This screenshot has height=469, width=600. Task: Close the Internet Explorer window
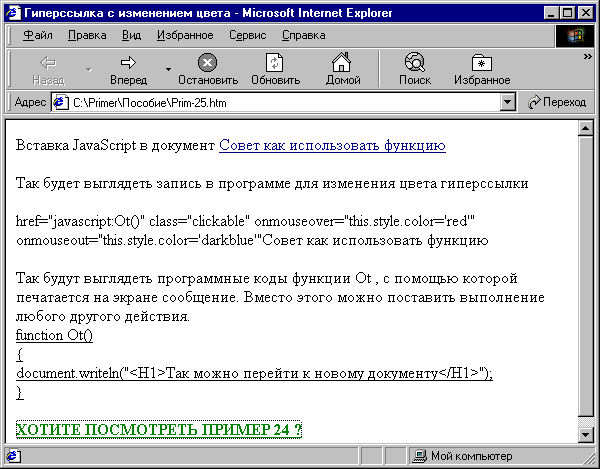coord(585,13)
